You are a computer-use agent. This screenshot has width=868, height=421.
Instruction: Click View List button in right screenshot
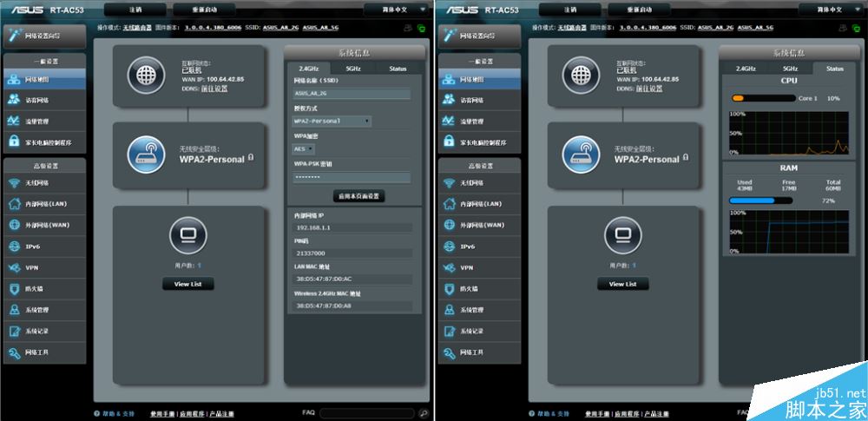pos(622,284)
